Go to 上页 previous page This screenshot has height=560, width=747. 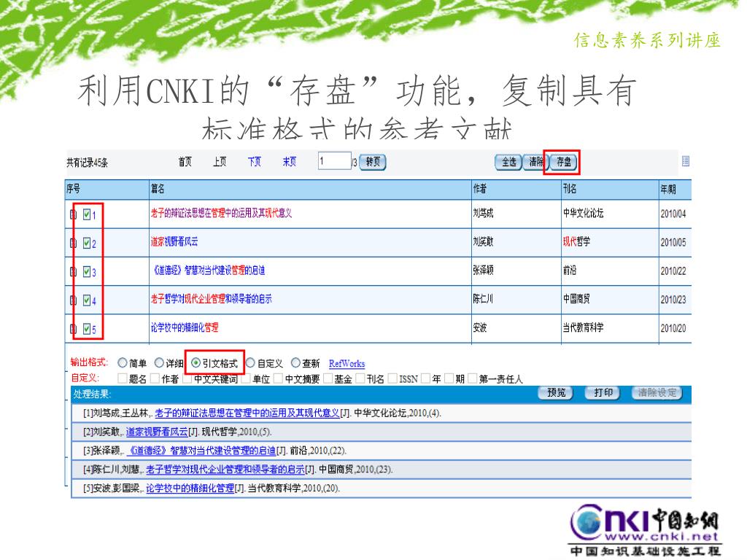click(220, 162)
